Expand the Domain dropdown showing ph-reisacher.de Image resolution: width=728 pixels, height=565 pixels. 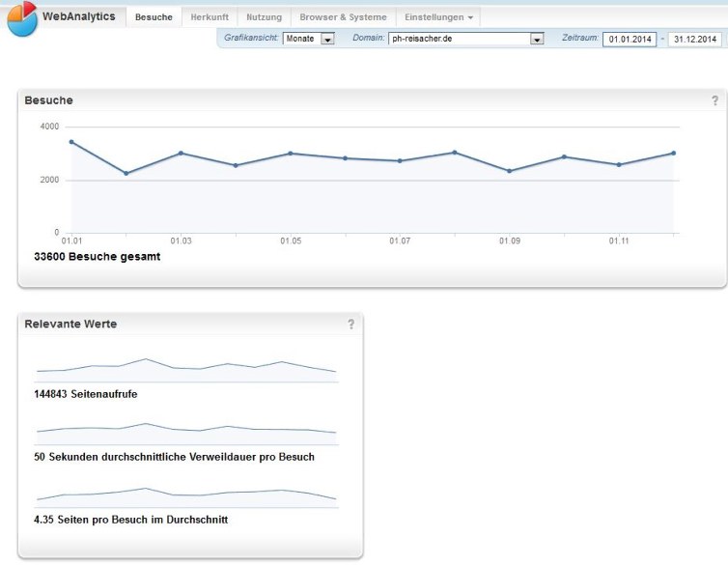click(467, 39)
